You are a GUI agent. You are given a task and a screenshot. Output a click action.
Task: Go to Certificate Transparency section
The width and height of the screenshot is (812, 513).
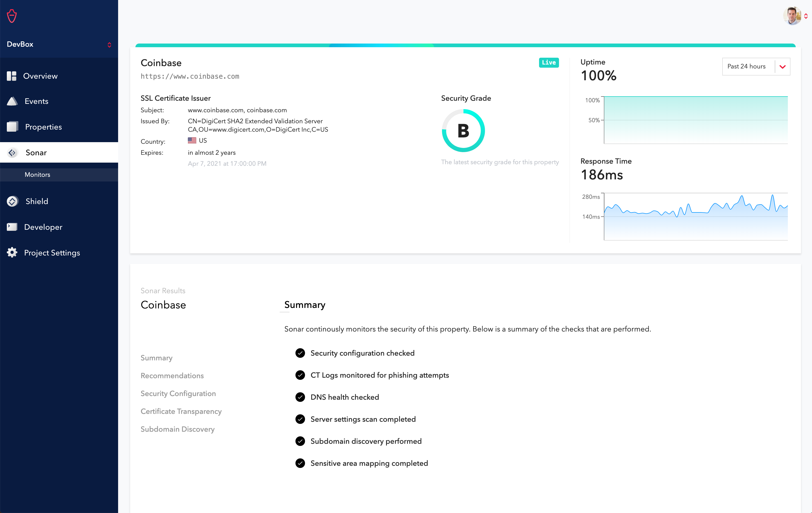click(181, 411)
